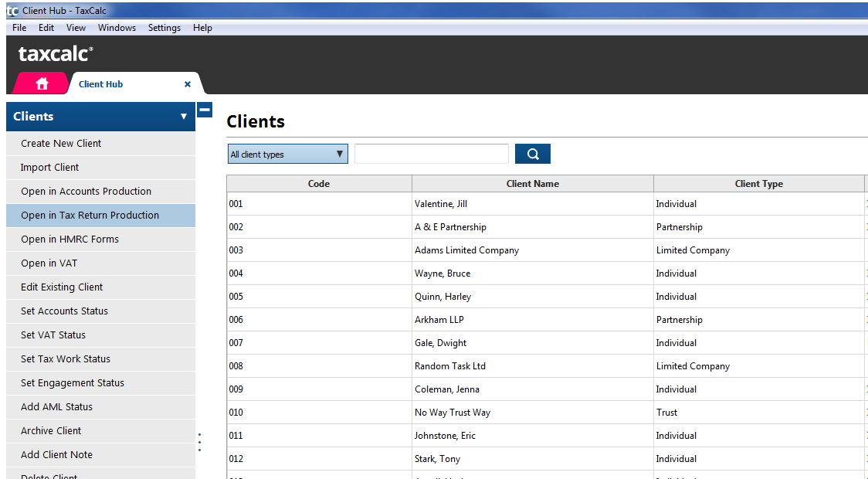Screen dimensions: 868x479
Task: Select client Gale, Dwight
Action: (441, 343)
